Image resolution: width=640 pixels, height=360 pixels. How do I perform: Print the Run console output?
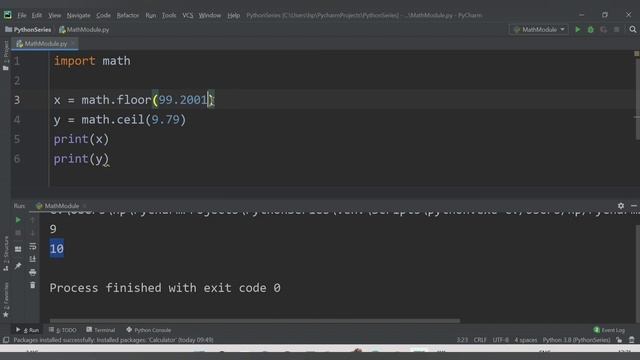coord(33,272)
